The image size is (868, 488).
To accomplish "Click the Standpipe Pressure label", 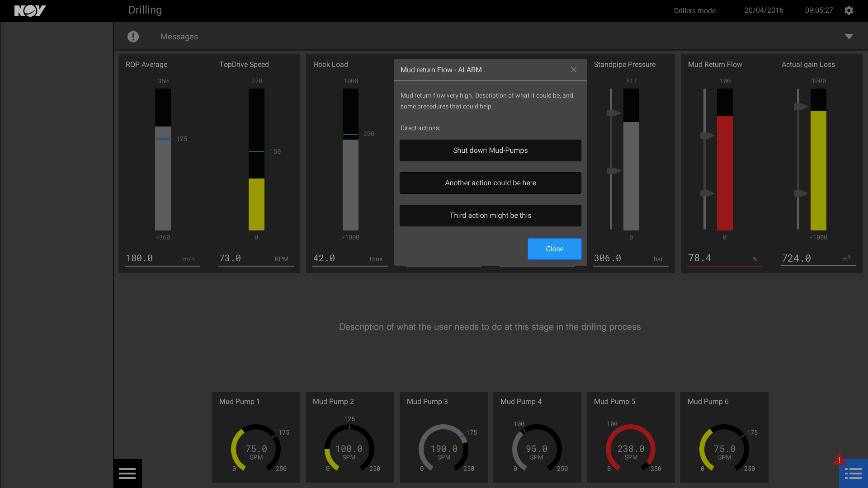I will pyautogui.click(x=624, y=65).
